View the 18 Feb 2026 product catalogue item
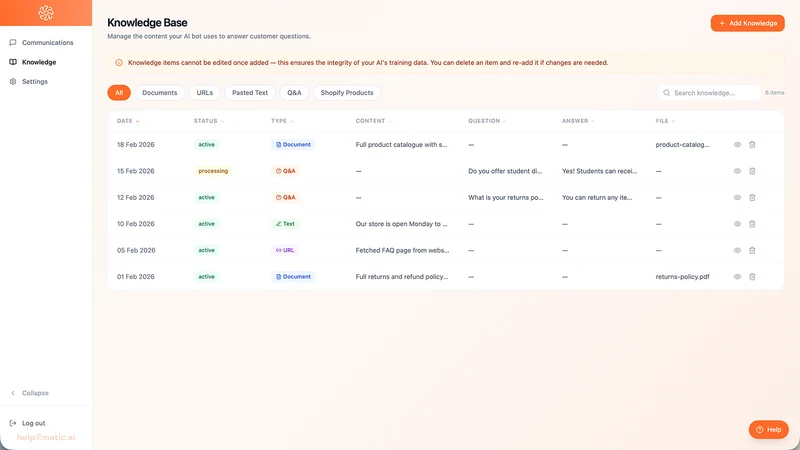 tap(737, 145)
